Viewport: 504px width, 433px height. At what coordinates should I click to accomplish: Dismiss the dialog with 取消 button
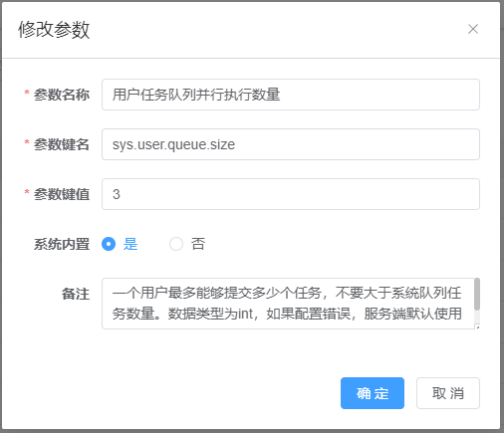448,393
